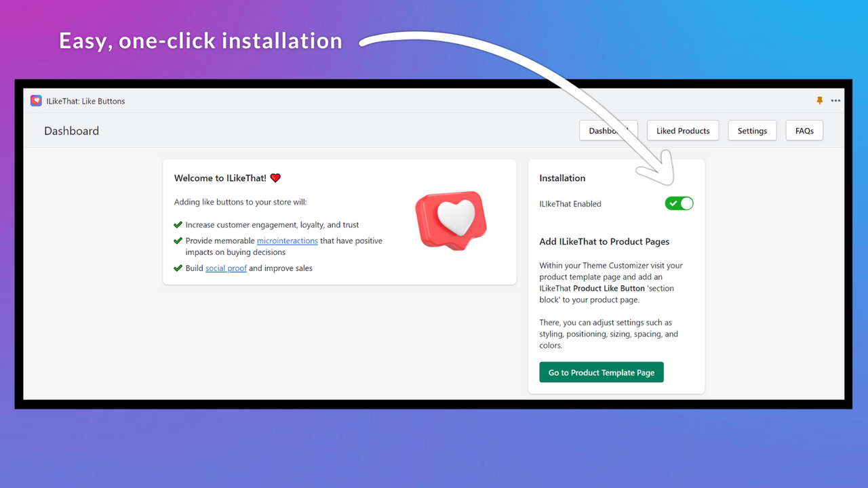Click the 'ILikeThat Enabled' label
The width and height of the screenshot is (868, 488).
point(570,204)
